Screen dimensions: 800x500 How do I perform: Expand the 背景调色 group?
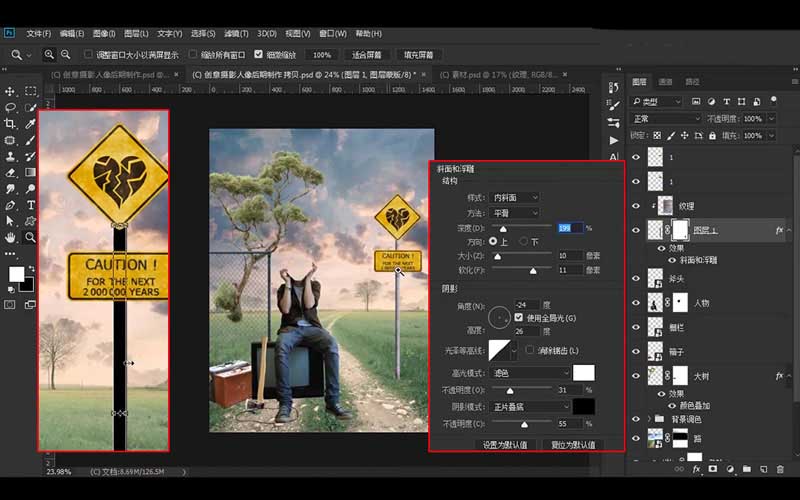[x=649, y=419]
